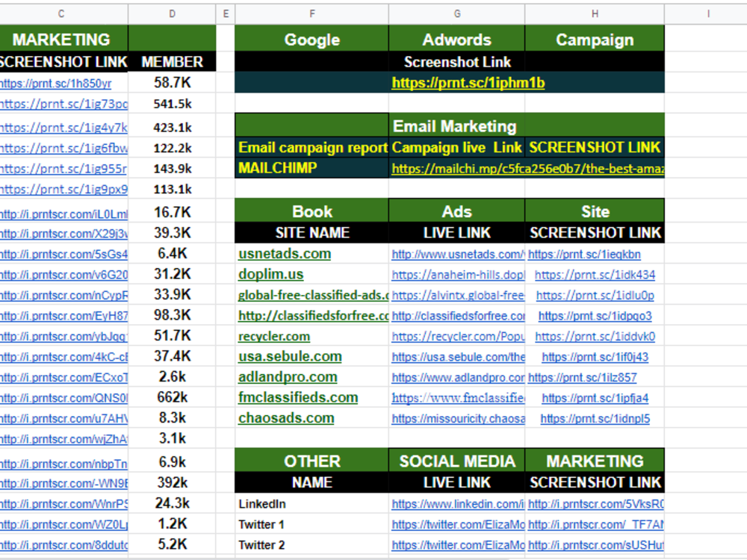
Task: Open the chaosads.com site name link
Action: coord(286,418)
